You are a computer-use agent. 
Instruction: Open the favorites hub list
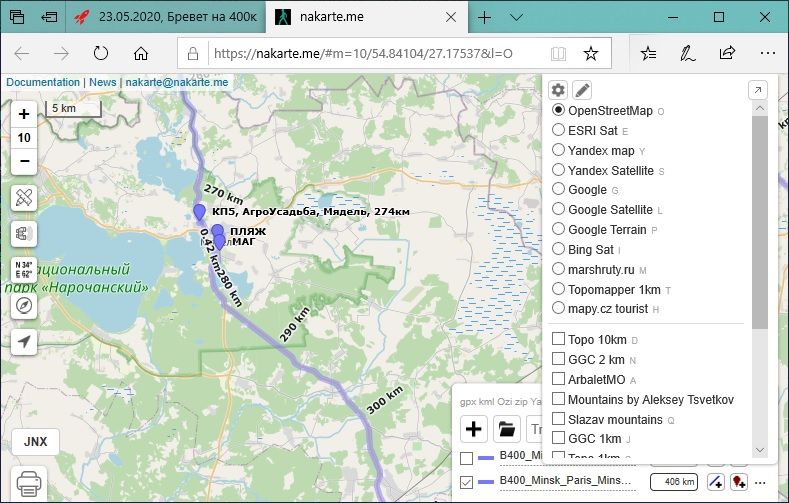[x=648, y=53]
